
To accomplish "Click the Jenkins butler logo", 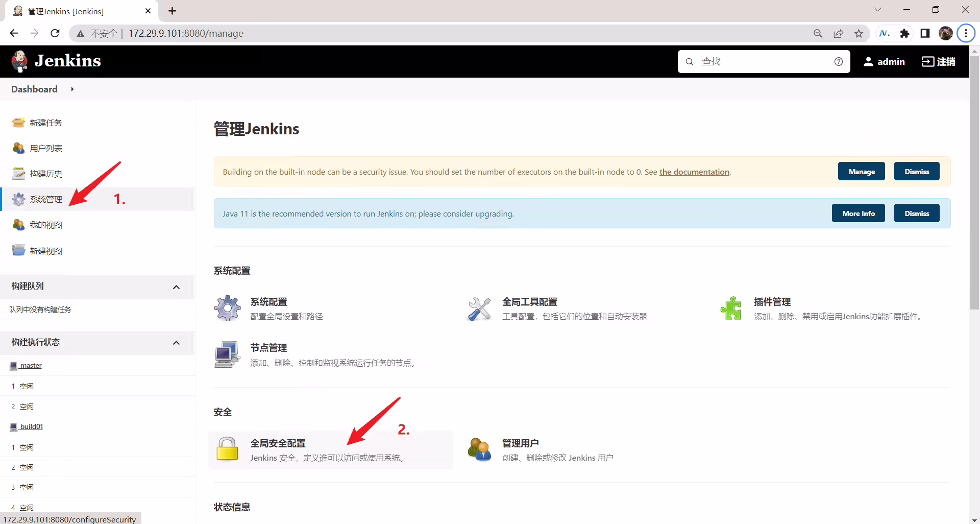I will pyautogui.click(x=20, y=61).
